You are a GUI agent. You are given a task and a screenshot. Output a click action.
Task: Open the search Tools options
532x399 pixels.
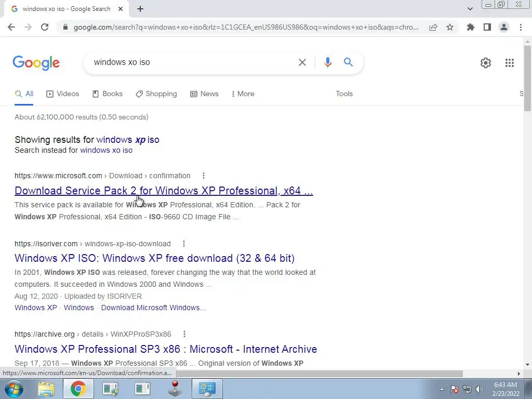[344, 94]
